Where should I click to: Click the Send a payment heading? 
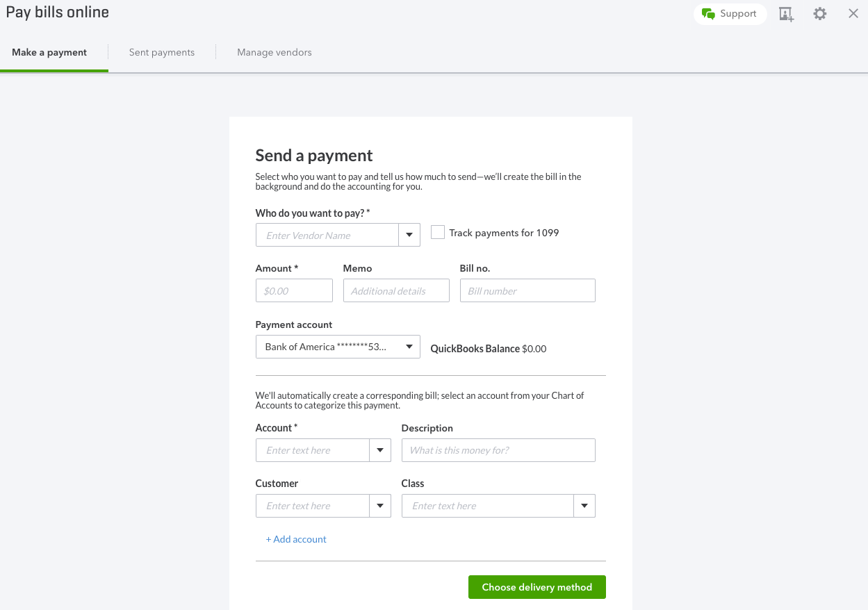[314, 156]
